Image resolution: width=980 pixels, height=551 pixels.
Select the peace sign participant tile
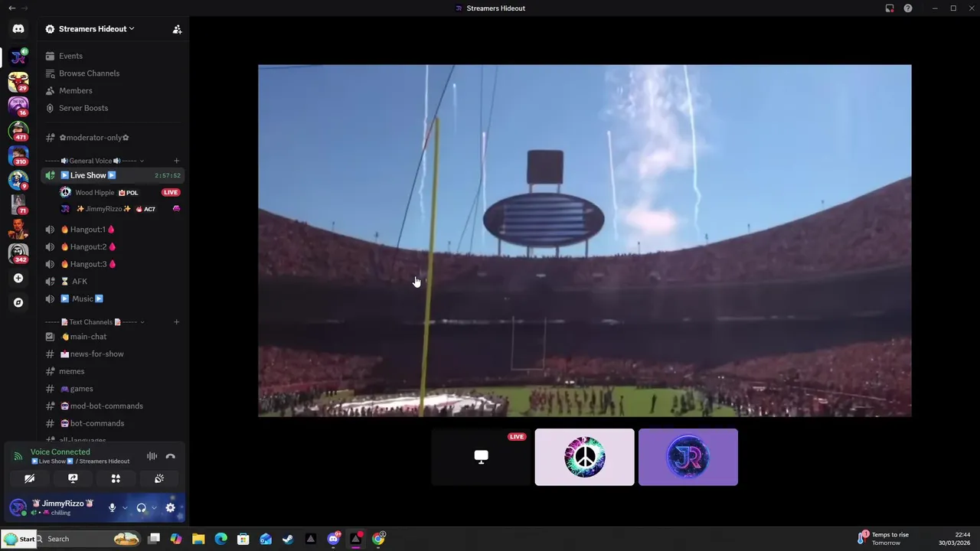pos(584,457)
